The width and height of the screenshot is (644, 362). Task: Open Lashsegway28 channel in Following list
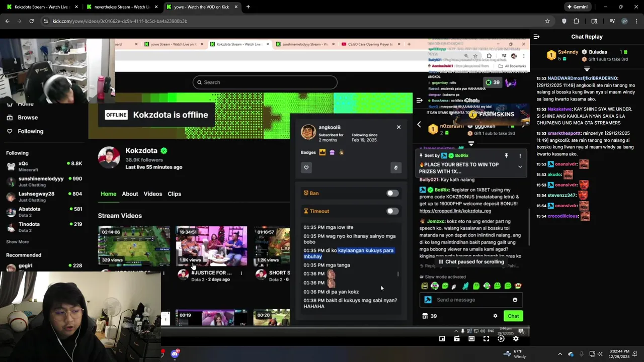[x=44, y=197]
